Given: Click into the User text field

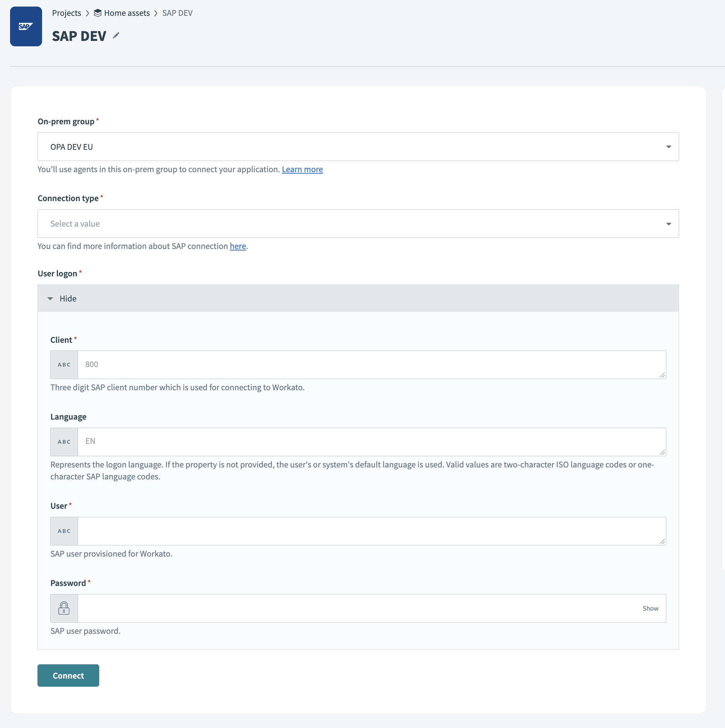Looking at the screenshot, I should [371, 531].
